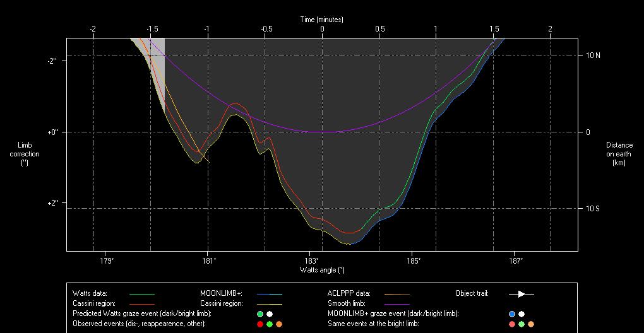Image resolution: width=644 pixels, height=333 pixels.
Task: Click the blue MOONLIMB+ graze event dot
Action: pyautogui.click(x=512, y=314)
